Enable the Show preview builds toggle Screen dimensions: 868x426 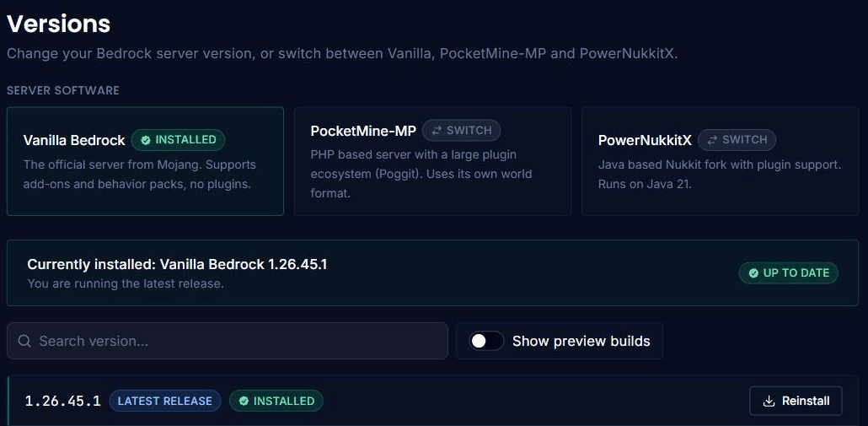click(486, 341)
